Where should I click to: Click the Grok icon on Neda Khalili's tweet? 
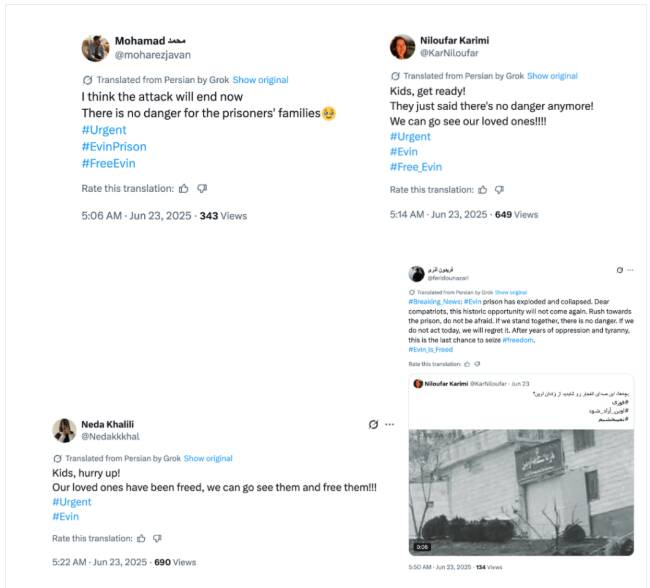pyautogui.click(x=373, y=424)
